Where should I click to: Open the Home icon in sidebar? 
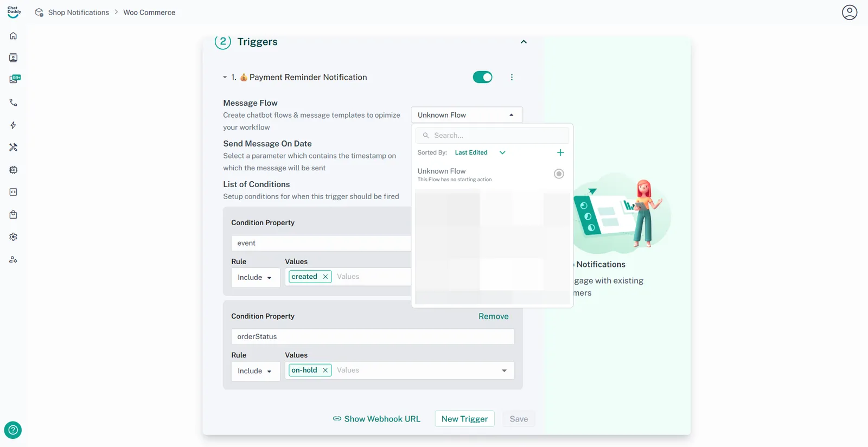(14, 36)
